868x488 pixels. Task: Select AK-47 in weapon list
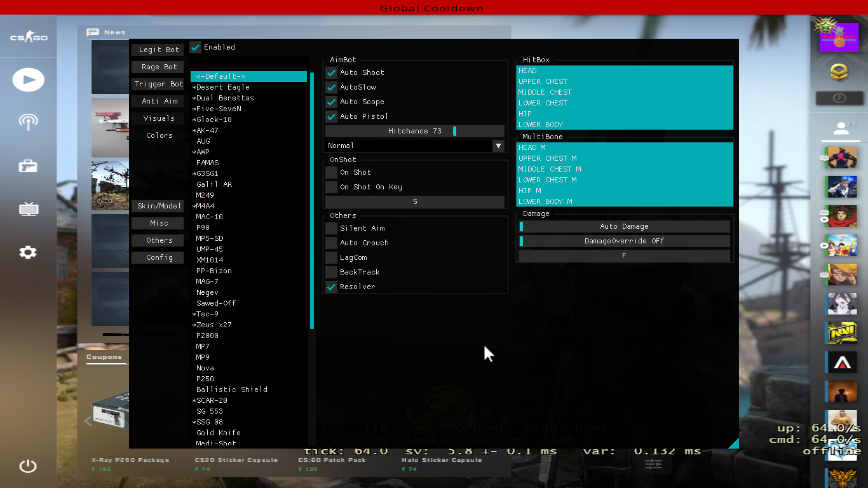pyautogui.click(x=248, y=130)
